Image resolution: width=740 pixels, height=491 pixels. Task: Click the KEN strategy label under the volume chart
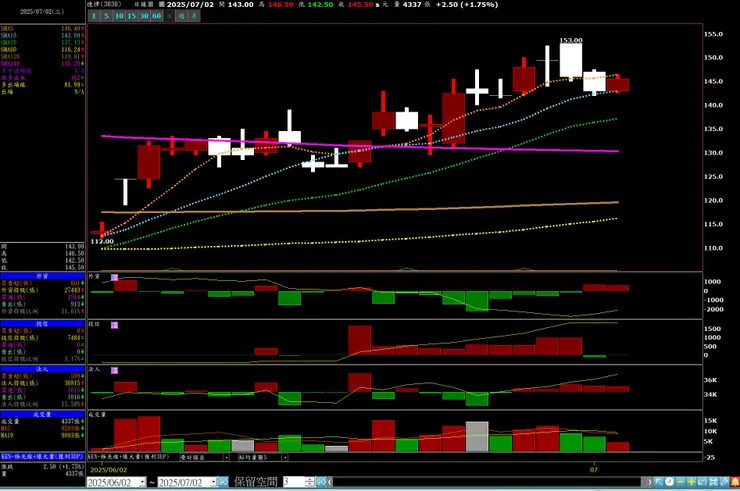click(x=129, y=457)
